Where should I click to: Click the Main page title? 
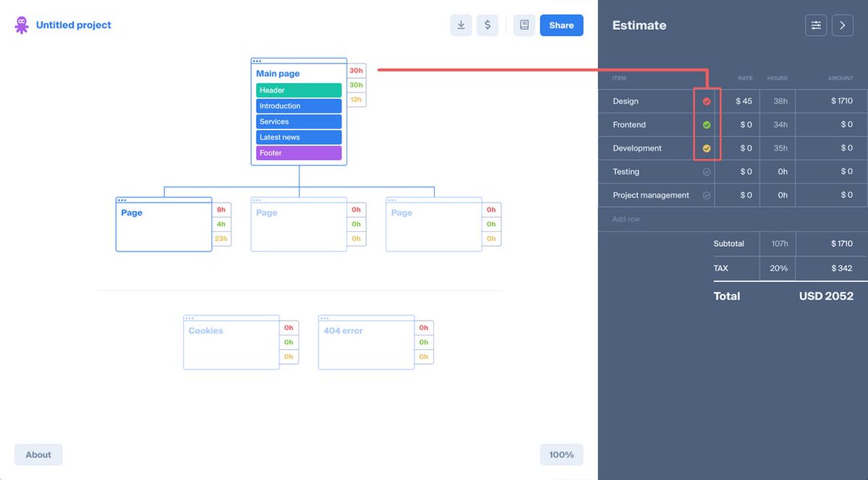[x=278, y=74]
